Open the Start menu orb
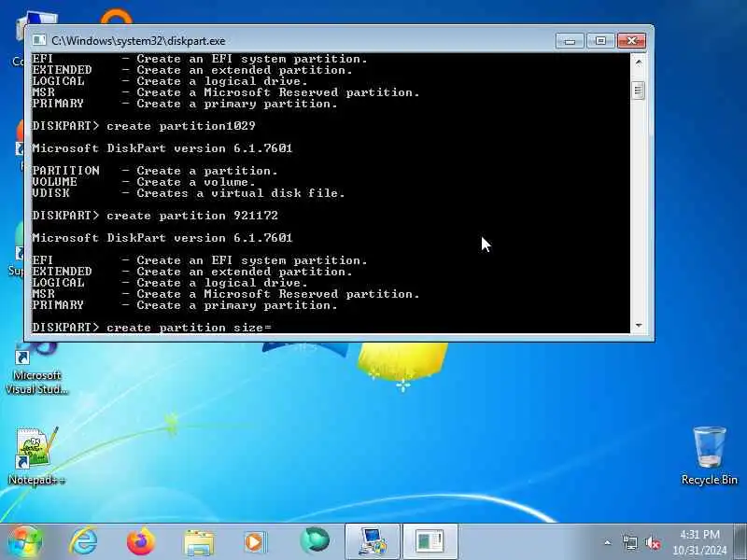This screenshot has width=747, height=560. coord(24,541)
